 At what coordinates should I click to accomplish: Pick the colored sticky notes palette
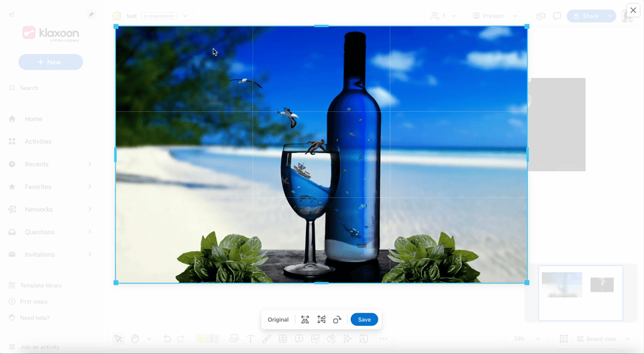[x=207, y=339]
